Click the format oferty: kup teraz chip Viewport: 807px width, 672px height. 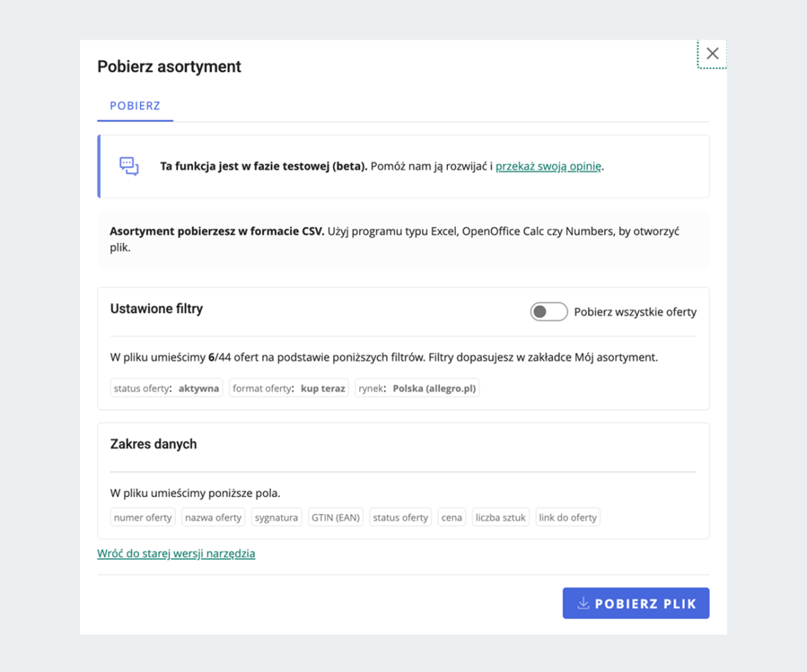tap(289, 388)
